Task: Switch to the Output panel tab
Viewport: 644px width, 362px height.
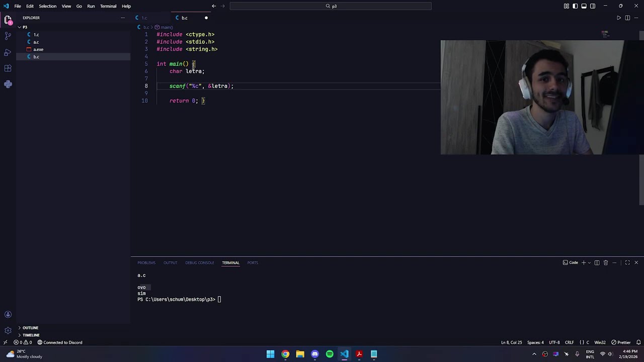Action: pyautogui.click(x=170, y=262)
